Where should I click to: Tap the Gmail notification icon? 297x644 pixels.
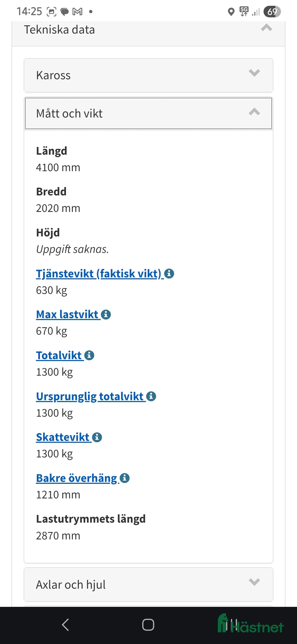point(78,12)
